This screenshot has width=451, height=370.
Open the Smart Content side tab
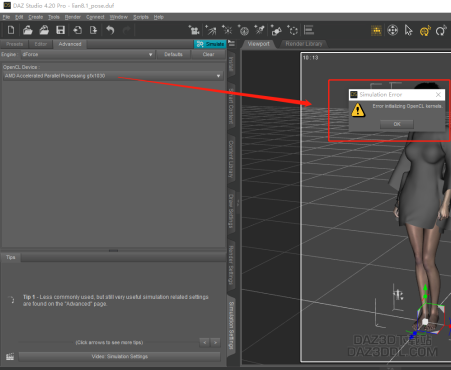point(231,107)
